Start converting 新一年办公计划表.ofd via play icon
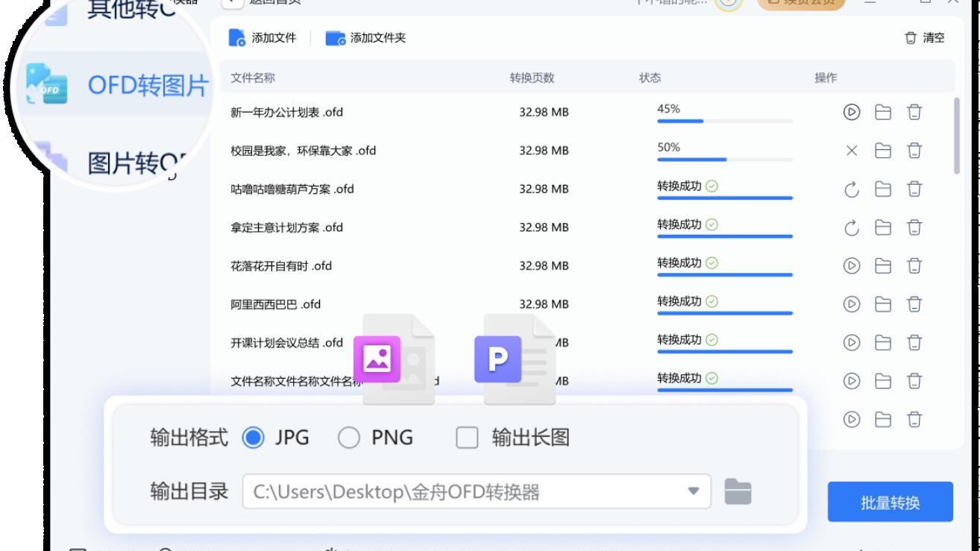 tap(851, 112)
